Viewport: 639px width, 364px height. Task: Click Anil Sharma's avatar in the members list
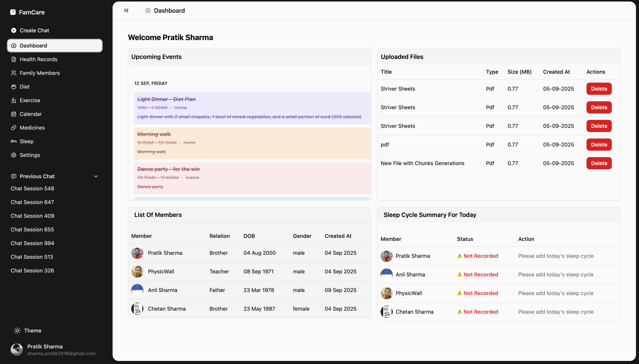[x=137, y=290]
